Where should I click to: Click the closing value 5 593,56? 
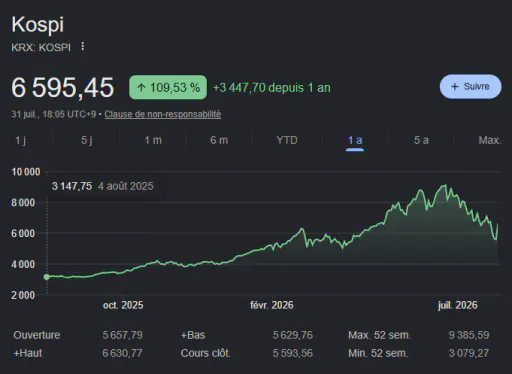293,353
